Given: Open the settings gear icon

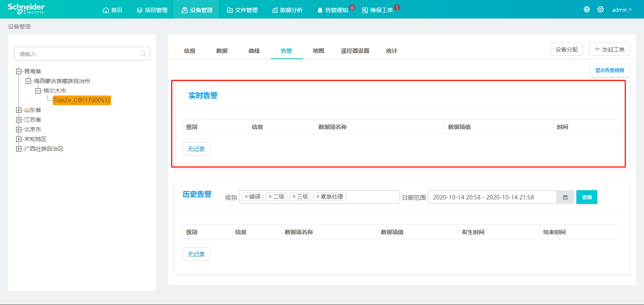Looking at the screenshot, I should click(601, 9).
